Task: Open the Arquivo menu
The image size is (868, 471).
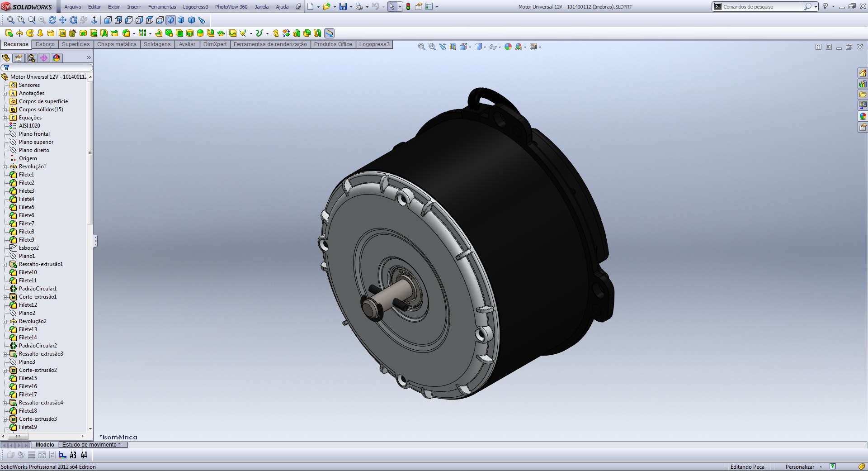Action: (73, 7)
